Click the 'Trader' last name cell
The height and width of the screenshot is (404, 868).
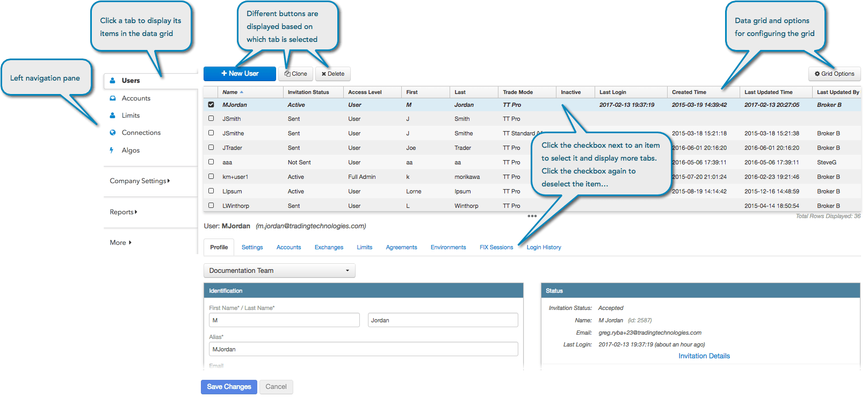[463, 148]
